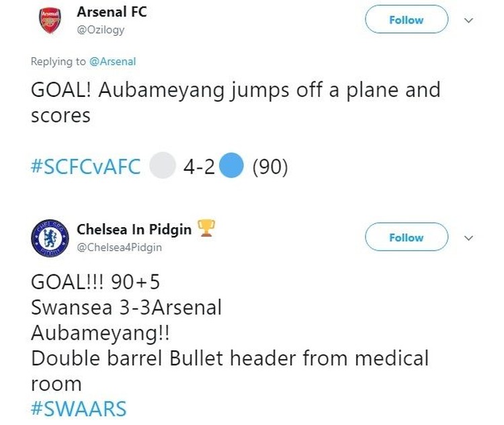The height and width of the screenshot is (425, 504).
Task: Open the tweet mentioning Double barrel Bullet header
Action: tap(228, 358)
